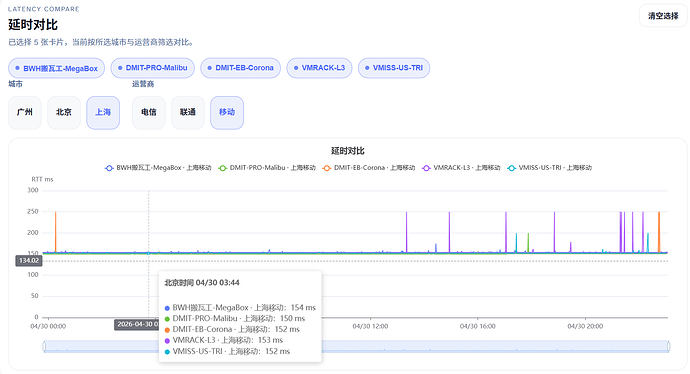Click the middle of the zoom slider track
Screen dimensions: 690x374
(356, 347)
